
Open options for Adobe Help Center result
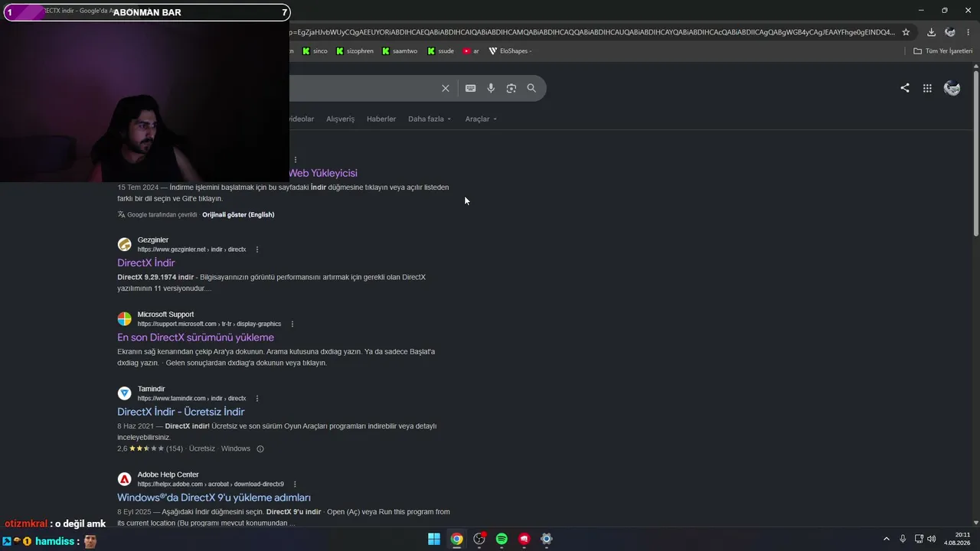point(295,484)
